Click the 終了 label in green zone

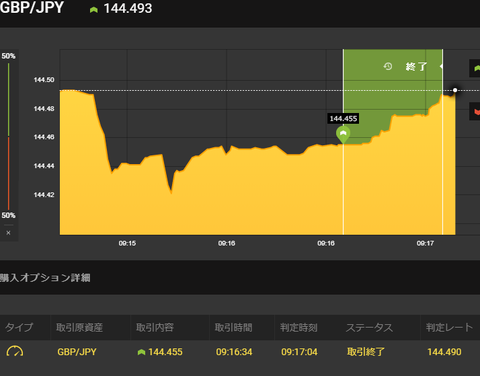click(x=416, y=67)
